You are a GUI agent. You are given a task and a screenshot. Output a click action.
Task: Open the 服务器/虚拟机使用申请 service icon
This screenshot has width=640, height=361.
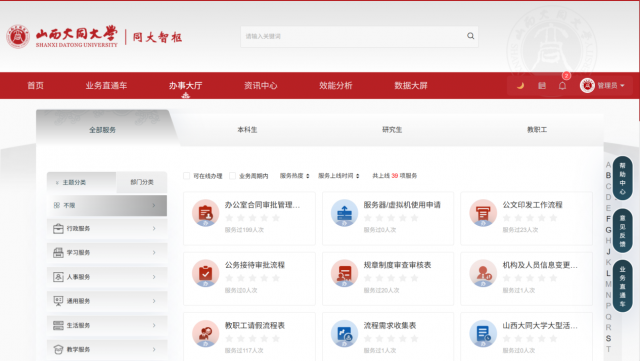[x=344, y=213]
